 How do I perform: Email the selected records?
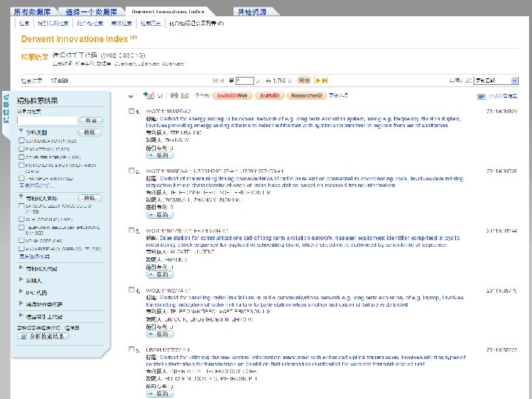coord(185,95)
